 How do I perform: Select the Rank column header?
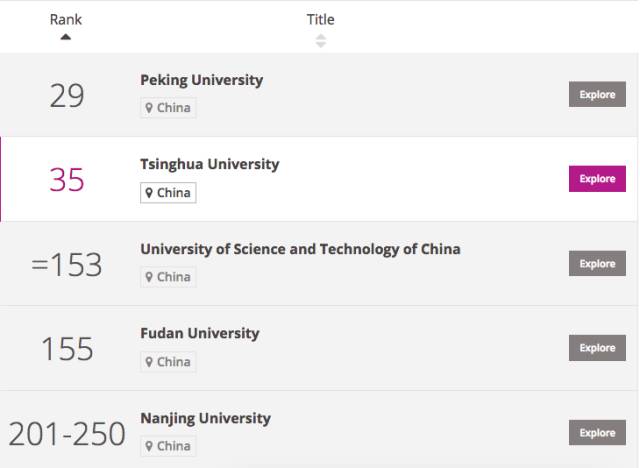click(x=66, y=20)
